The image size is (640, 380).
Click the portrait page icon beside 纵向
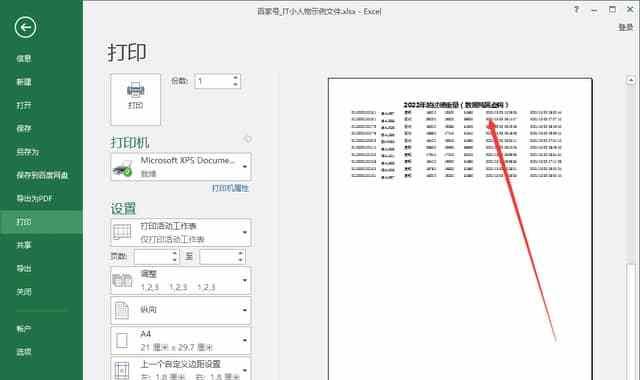point(122,310)
